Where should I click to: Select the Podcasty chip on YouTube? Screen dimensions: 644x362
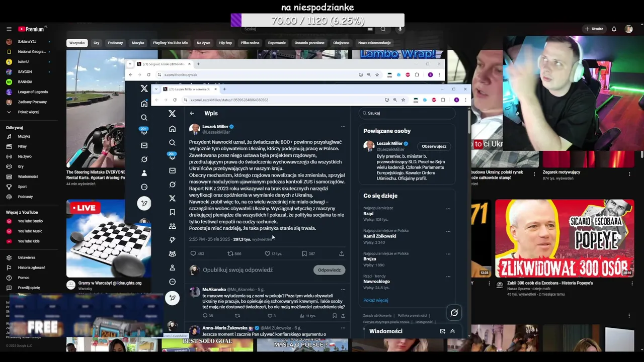[115, 43]
